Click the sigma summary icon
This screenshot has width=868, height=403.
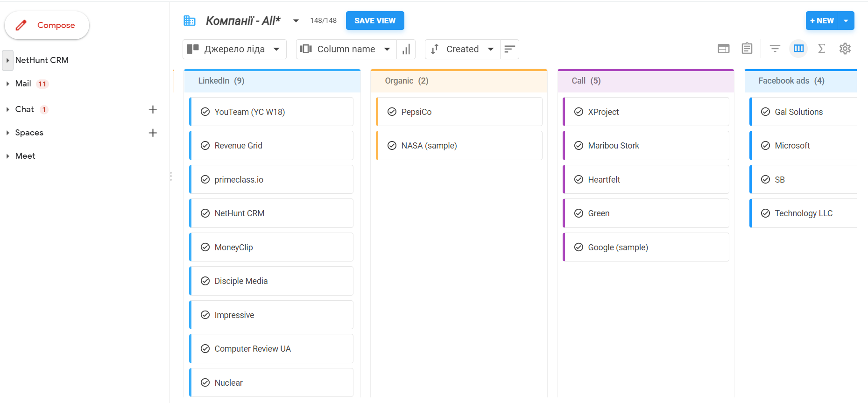click(821, 49)
